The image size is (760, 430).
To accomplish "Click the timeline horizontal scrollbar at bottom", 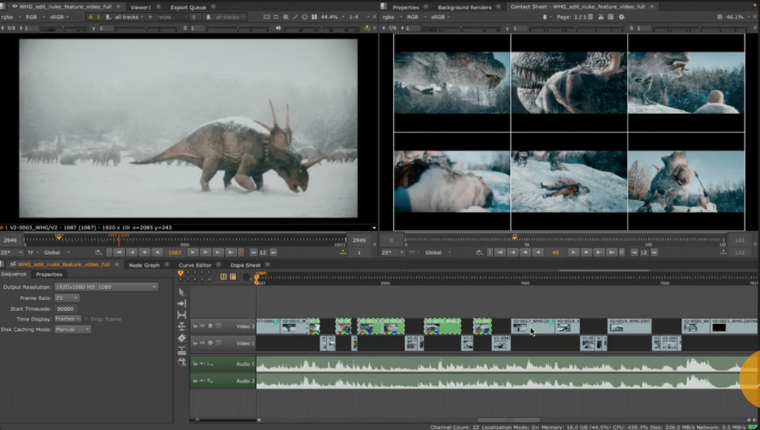I will (x=508, y=420).
